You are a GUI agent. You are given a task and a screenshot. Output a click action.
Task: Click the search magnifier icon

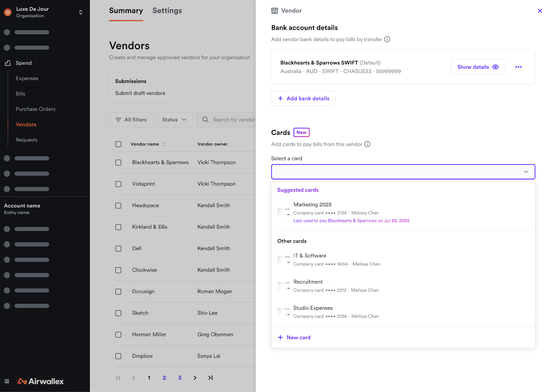[206, 120]
